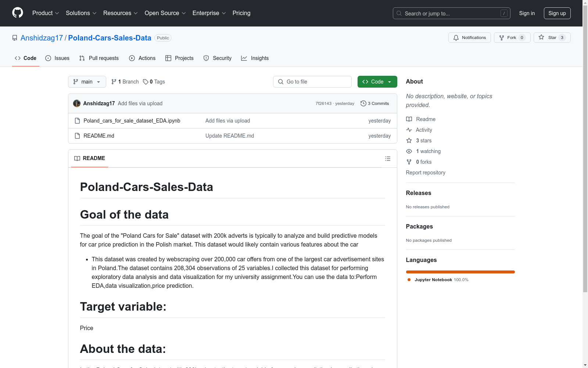Click the orange Jupyter Notebook language bar
588x368 pixels.
[x=460, y=272]
